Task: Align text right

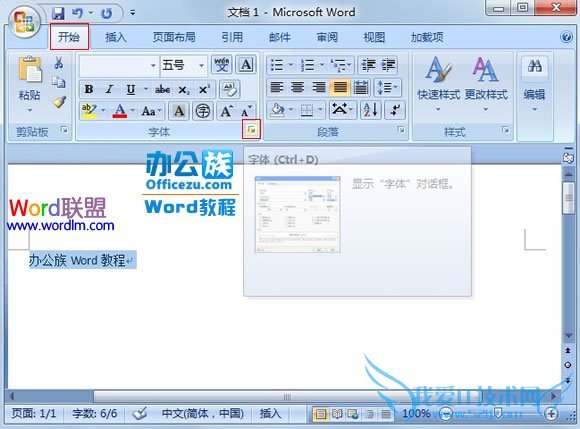Action: (318, 88)
